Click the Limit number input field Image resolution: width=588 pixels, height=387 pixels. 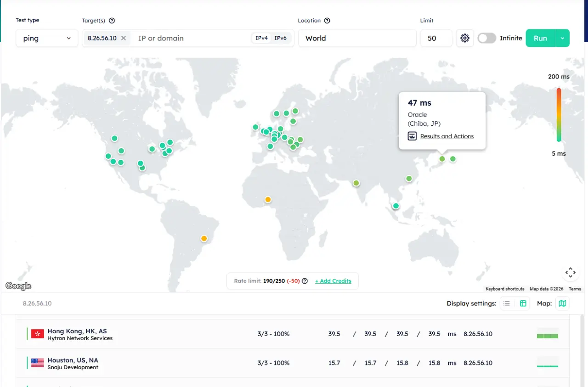click(x=436, y=38)
